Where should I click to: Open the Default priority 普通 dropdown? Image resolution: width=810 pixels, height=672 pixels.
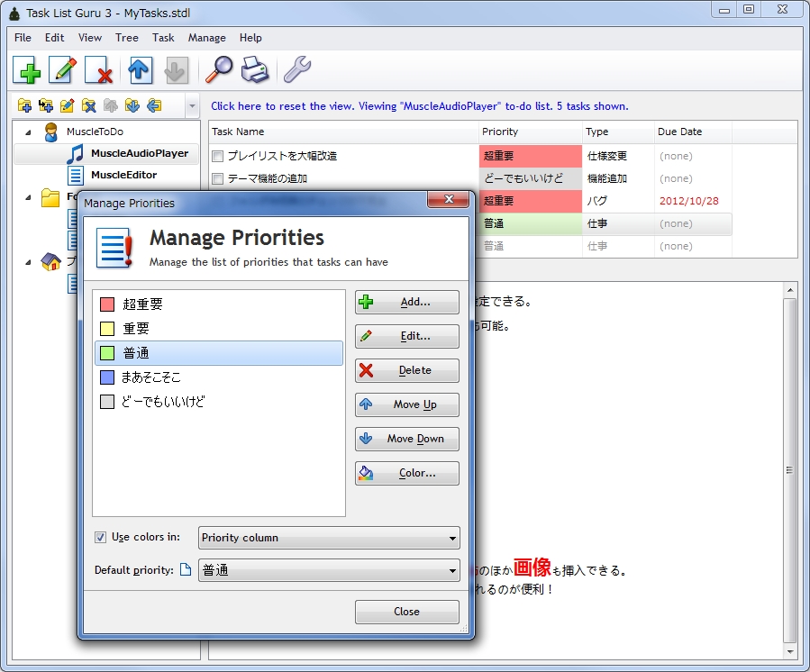point(329,570)
